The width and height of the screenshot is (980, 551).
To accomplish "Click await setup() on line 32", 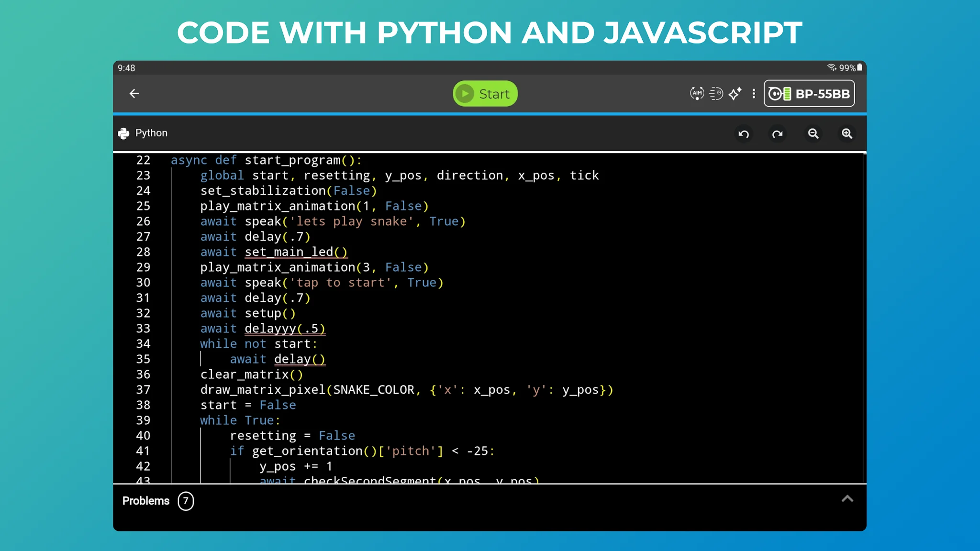I will tap(248, 313).
